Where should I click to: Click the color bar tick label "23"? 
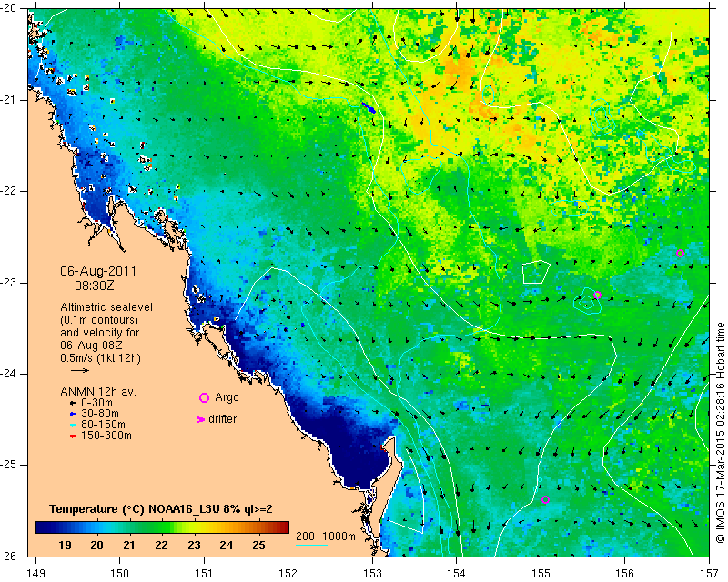(194, 545)
